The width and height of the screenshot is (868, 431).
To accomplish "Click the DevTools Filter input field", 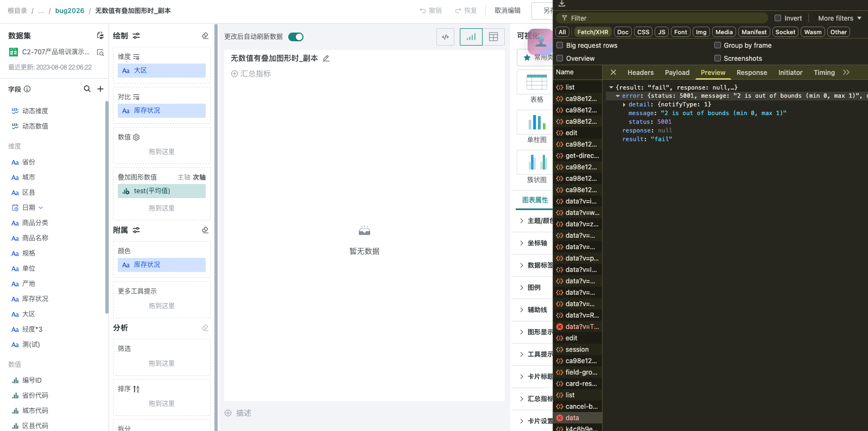I will tap(662, 18).
